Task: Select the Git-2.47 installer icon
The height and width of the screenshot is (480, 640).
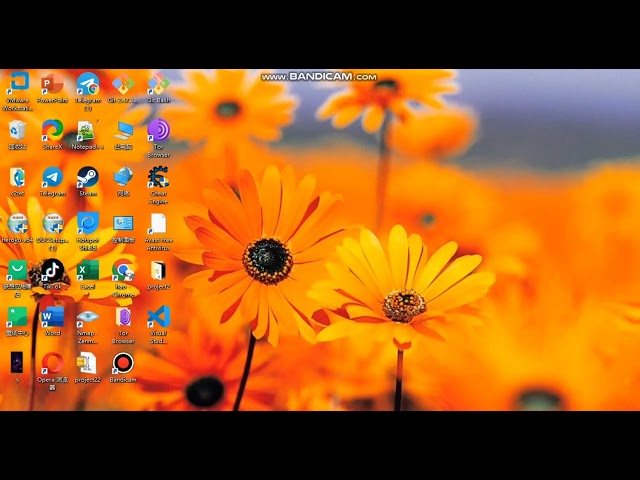Action: 123,88
